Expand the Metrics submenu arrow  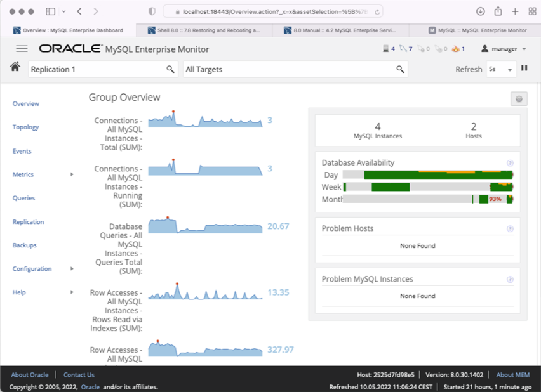72,174
